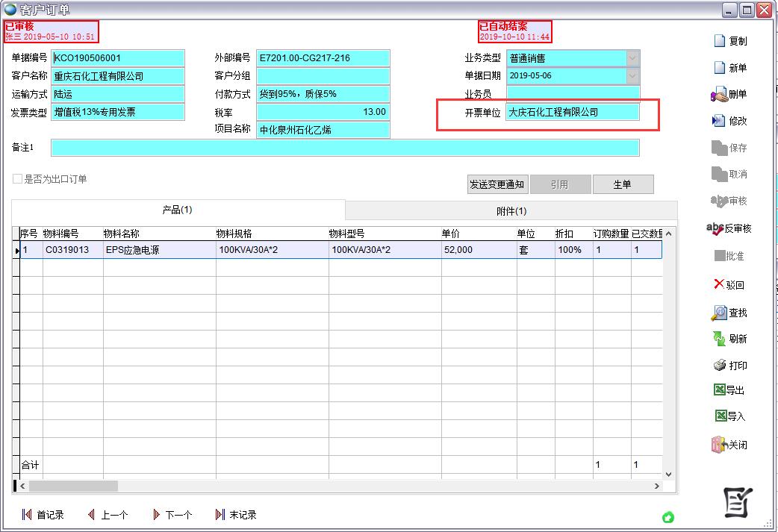Image resolution: width=778 pixels, height=532 pixels.
Task: Open search using the 查找 icon
Action: [x=719, y=313]
